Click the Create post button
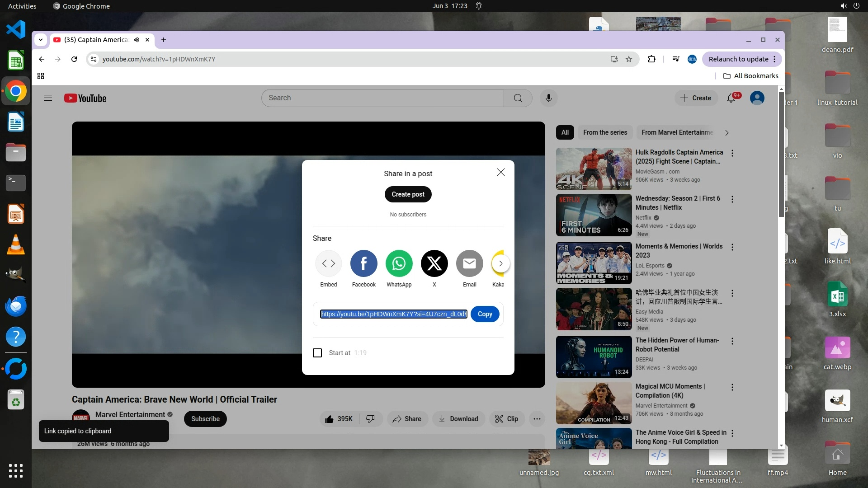The height and width of the screenshot is (488, 868). click(x=408, y=194)
